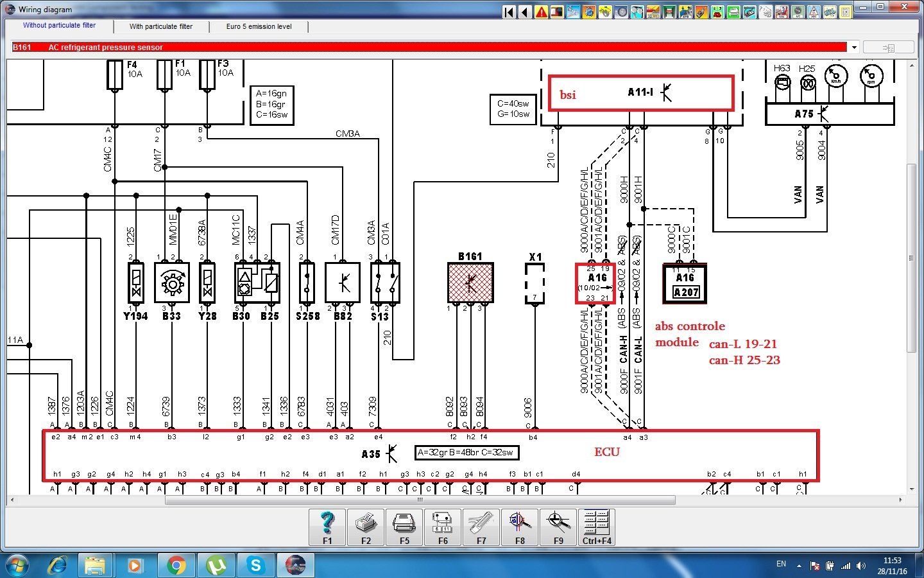Viewport: 924px width, 578px height.
Task: Jump to first page with skip-back arrow
Action: 509,12
